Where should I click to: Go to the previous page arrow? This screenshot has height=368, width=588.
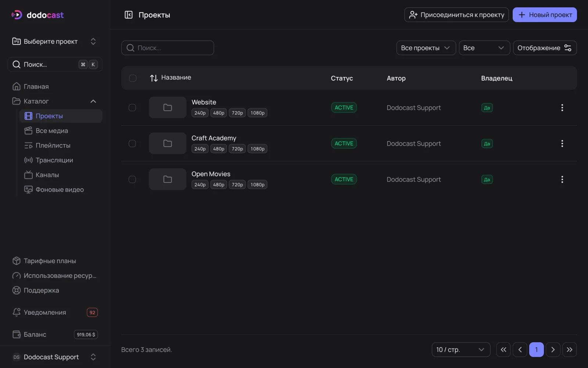pos(520,350)
